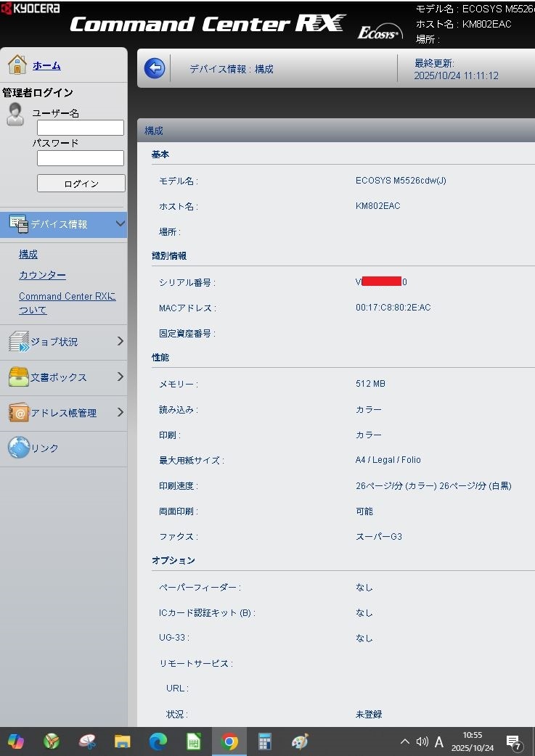Open Command Center RXについて link
The width and height of the screenshot is (535, 756).
pyautogui.click(x=67, y=303)
